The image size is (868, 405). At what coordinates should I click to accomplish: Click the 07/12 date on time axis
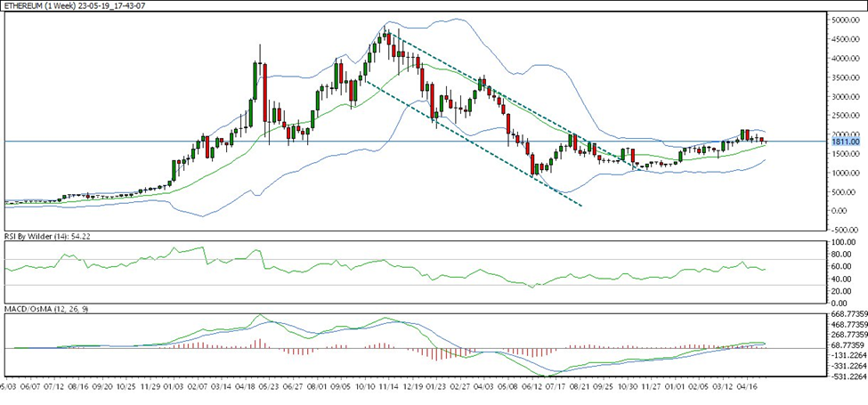pos(54,389)
